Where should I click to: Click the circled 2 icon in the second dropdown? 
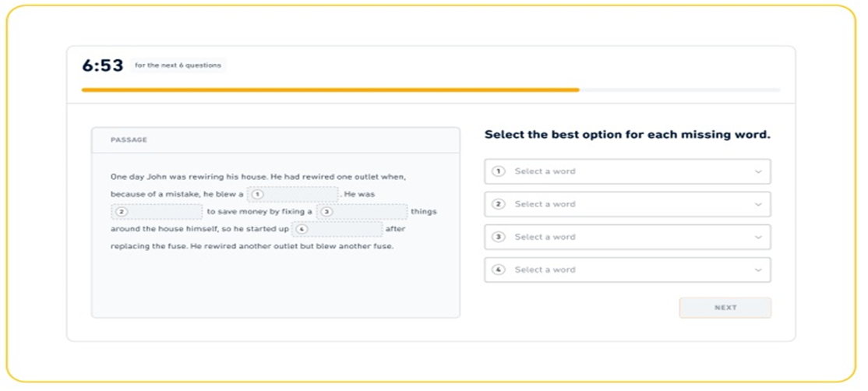click(499, 204)
